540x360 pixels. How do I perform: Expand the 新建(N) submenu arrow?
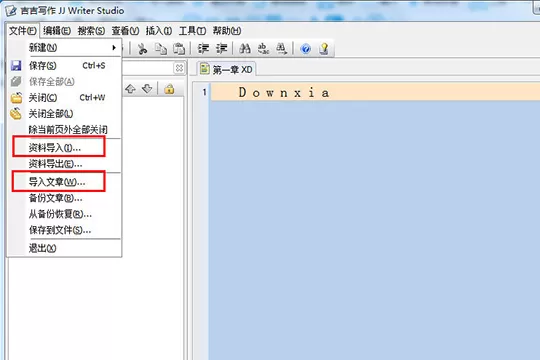coord(114,48)
